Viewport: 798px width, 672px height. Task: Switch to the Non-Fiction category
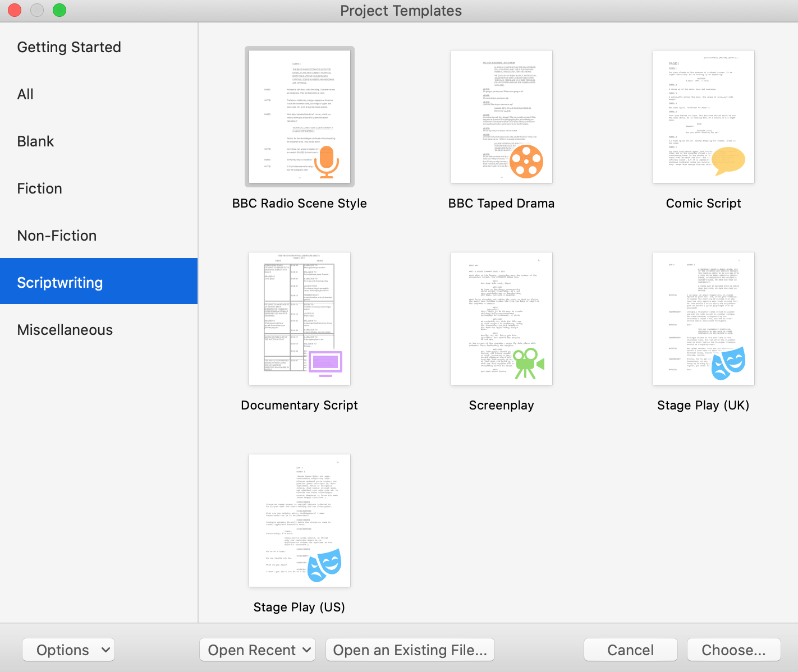99,236
